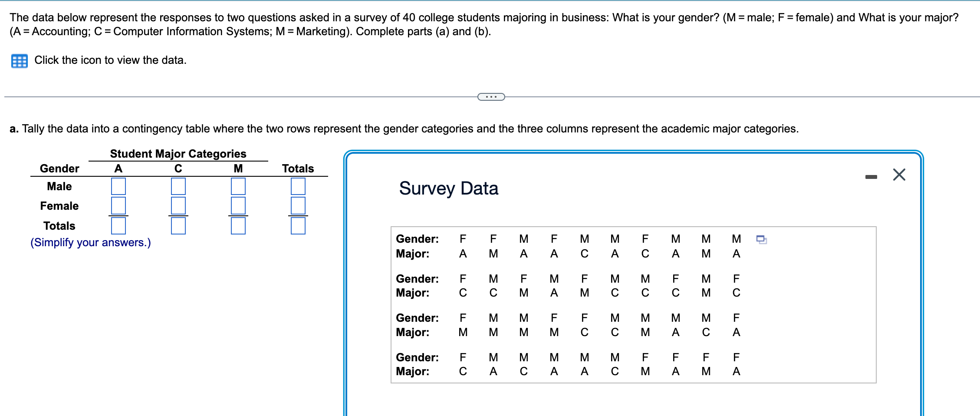980x416 pixels.
Task: Select Female Accounting input box
Action: pyautogui.click(x=118, y=205)
